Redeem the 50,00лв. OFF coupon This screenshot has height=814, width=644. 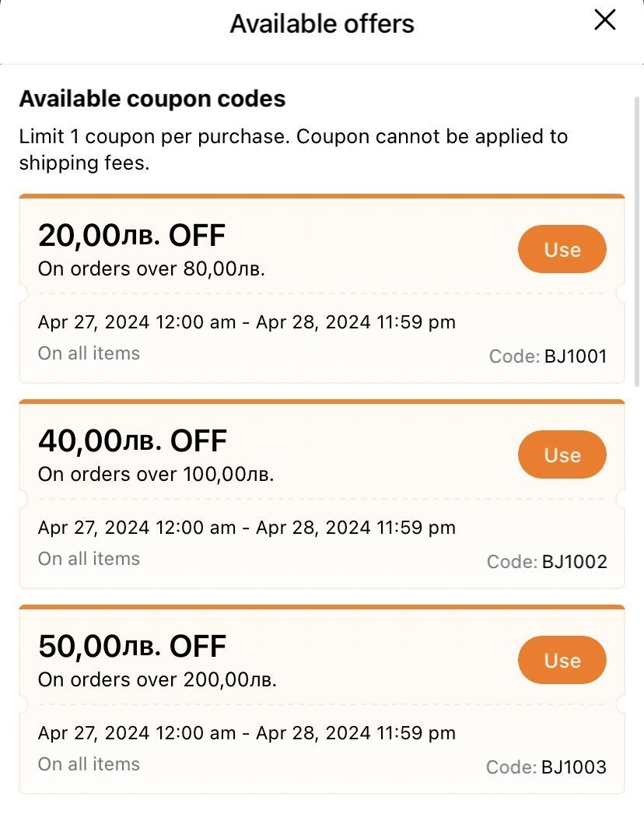[x=562, y=660]
